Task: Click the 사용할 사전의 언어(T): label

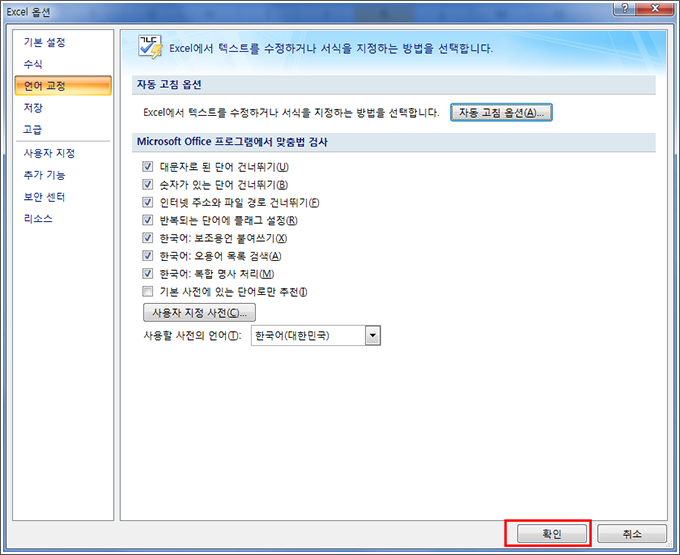Action: pos(193,336)
